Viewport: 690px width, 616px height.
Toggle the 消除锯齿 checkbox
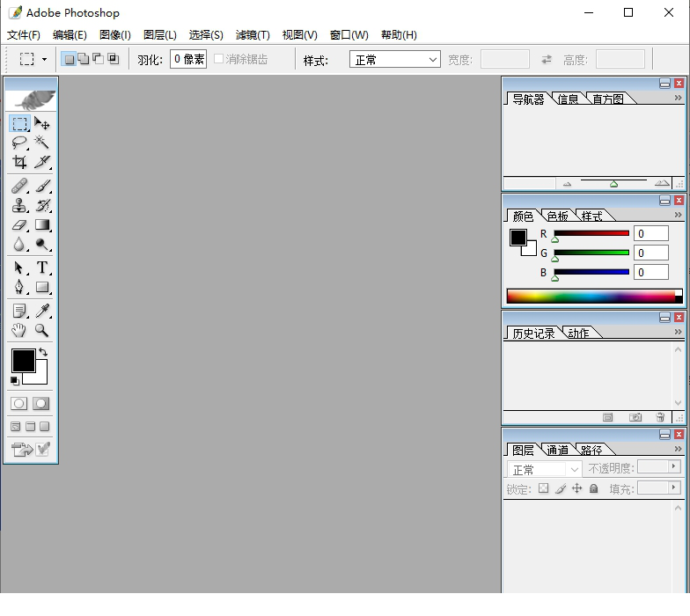(x=218, y=59)
